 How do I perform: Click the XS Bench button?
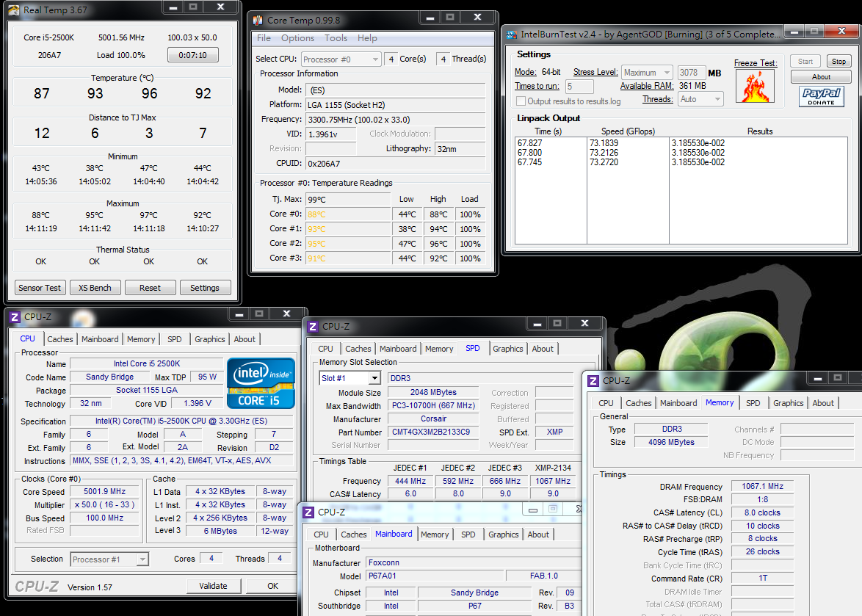[95, 288]
